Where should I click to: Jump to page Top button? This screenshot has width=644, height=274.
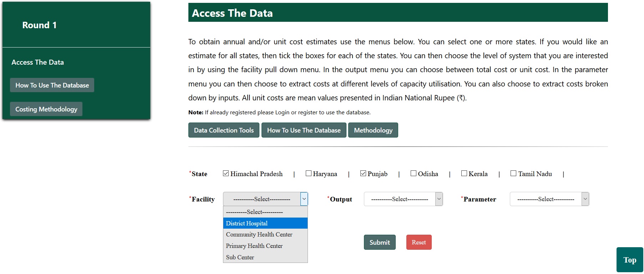(x=629, y=260)
